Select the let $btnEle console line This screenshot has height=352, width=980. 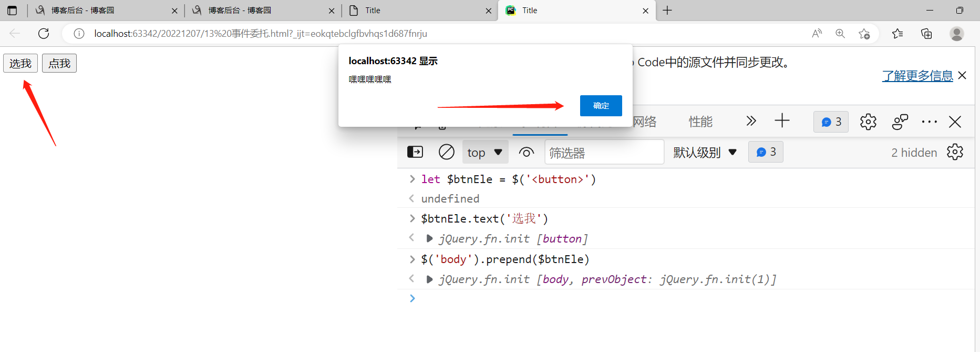point(508,179)
